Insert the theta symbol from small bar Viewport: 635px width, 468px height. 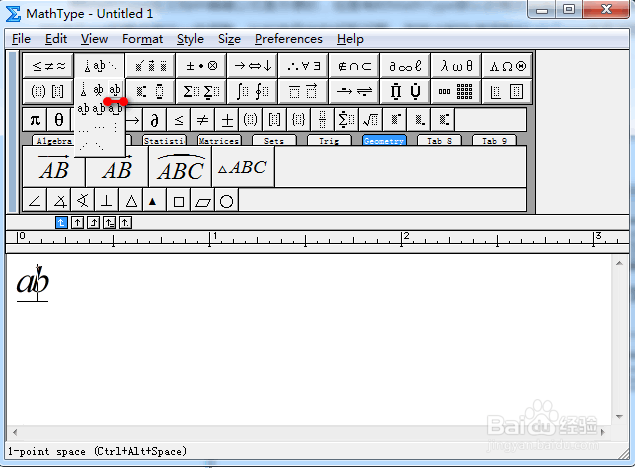[x=59, y=120]
